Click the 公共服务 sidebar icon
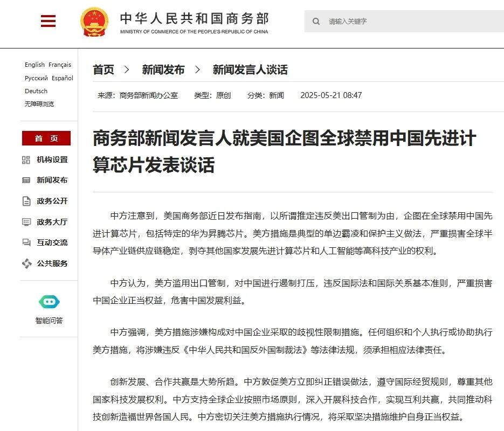Viewport: 504px width, 431px height. tap(25, 263)
